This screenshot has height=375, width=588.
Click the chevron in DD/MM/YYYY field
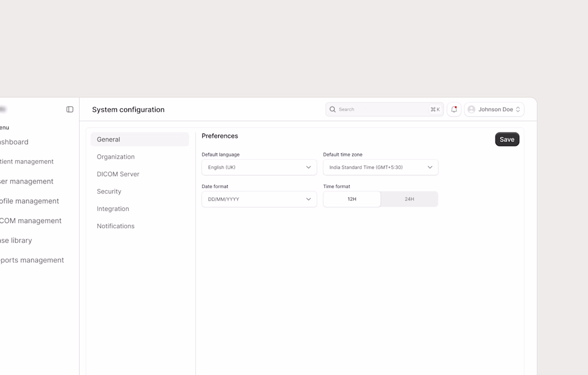[x=308, y=199]
